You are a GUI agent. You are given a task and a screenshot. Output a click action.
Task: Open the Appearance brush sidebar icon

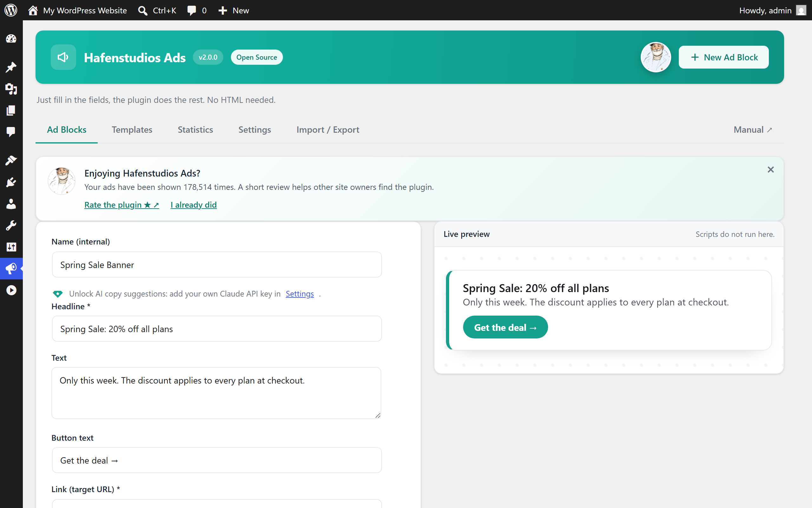[11, 160]
